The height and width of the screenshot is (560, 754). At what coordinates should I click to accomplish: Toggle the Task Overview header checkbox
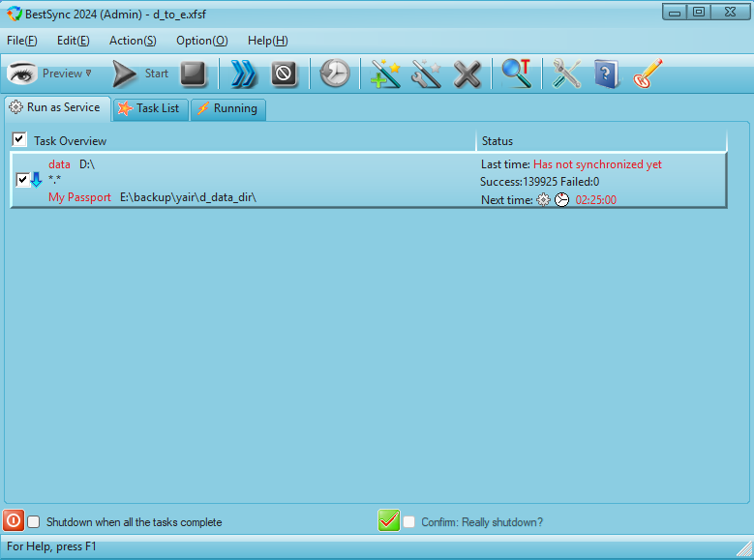19,140
